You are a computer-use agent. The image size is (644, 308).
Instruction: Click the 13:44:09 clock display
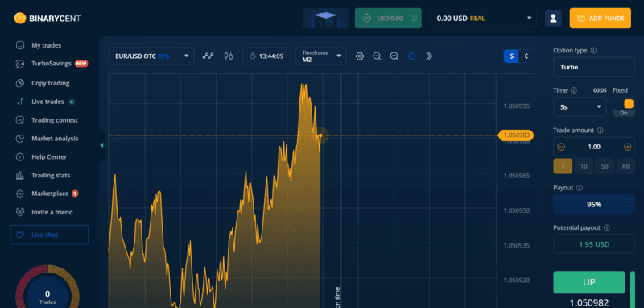pos(267,56)
